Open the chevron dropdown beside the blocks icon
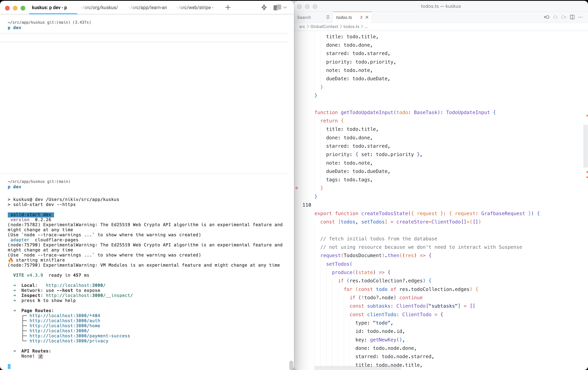 285,7
